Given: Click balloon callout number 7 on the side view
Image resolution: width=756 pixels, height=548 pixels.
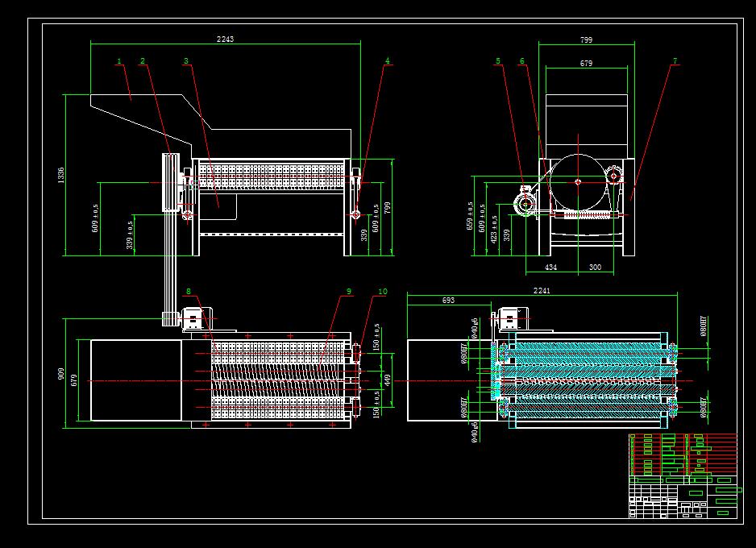Looking at the screenshot, I should pyautogui.click(x=674, y=60).
